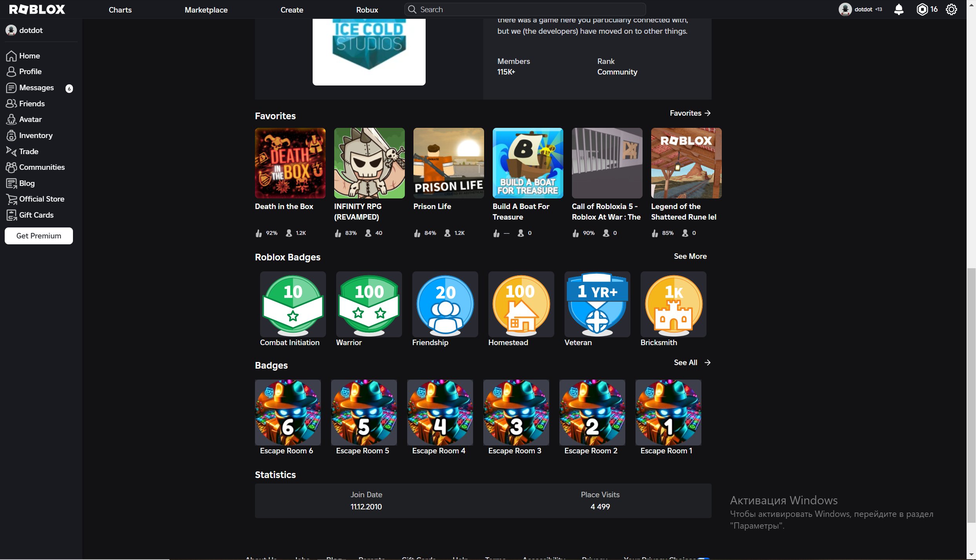Open the Favorites arrow link
This screenshot has height=560, width=976.
click(x=690, y=113)
